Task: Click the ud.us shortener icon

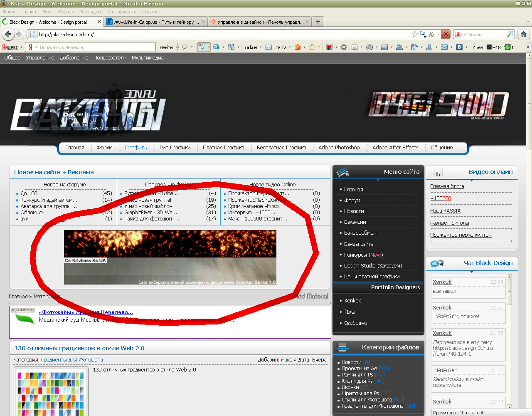Action: click(251, 47)
